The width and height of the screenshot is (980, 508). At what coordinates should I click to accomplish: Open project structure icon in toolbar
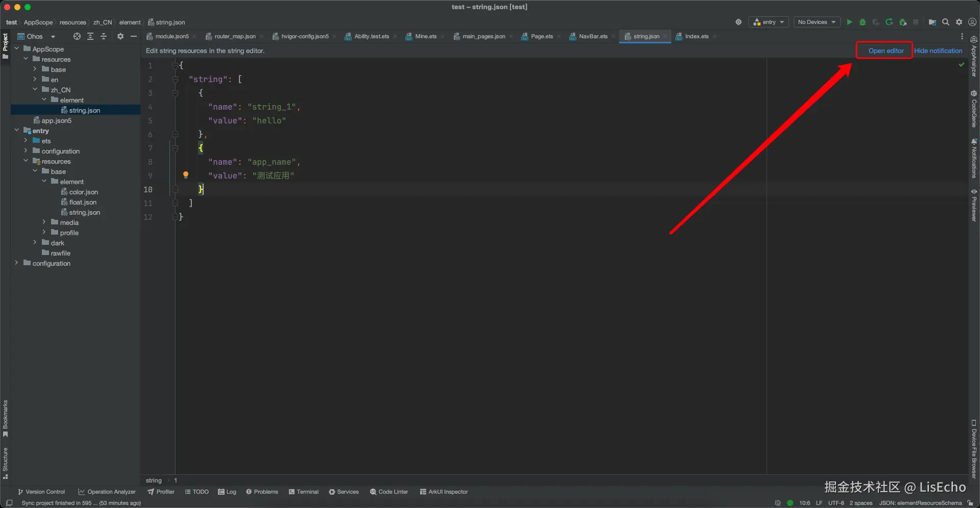tap(932, 22)
